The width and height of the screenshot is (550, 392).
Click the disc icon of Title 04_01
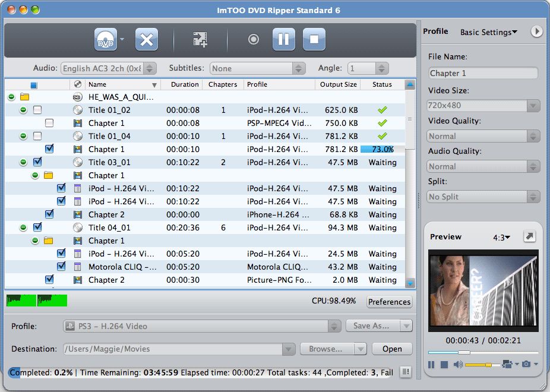click(x=78, y=227)
